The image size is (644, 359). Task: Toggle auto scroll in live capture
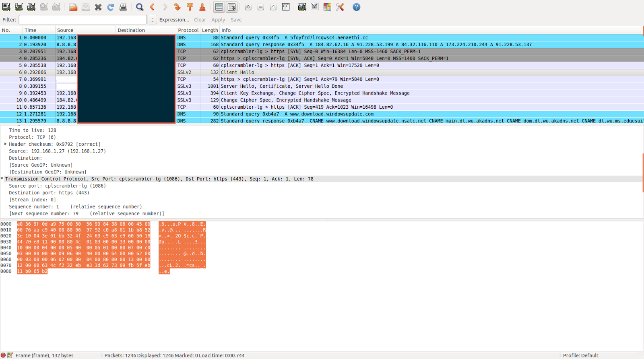click(x=232, y=7)
